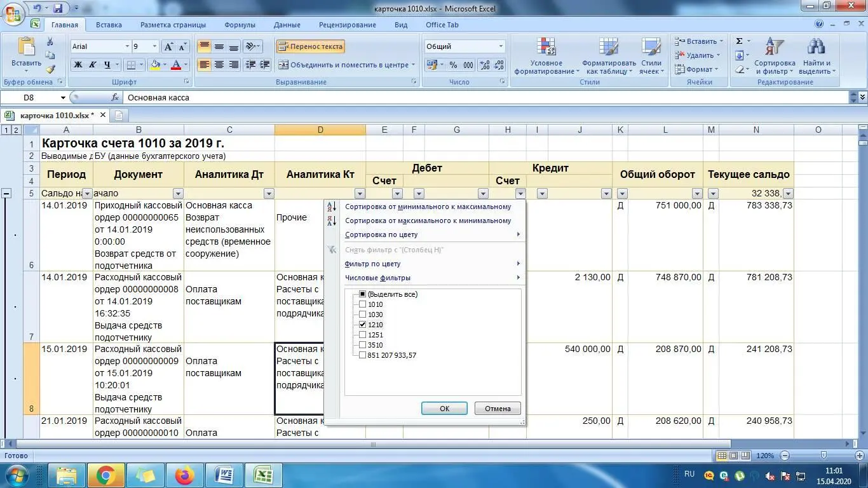Image resolution: width=868 pixels, height=488 pixels.
Task: Click the insert function fx icon
Action: tap(115, 97)
